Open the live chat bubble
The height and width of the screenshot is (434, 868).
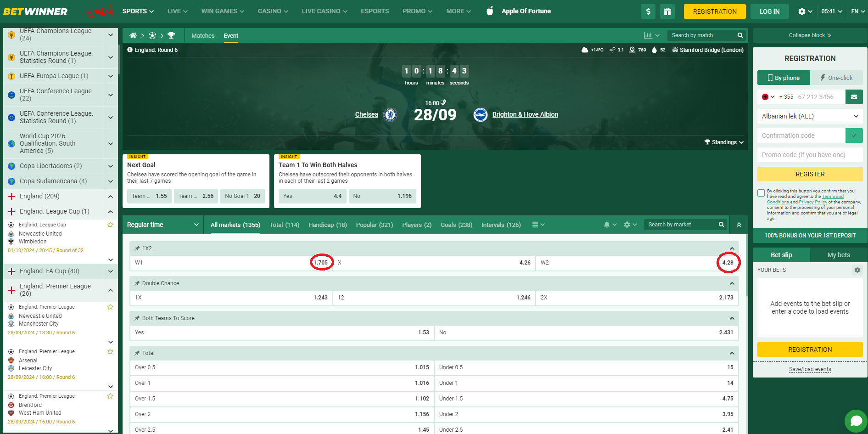click(856, 421)
